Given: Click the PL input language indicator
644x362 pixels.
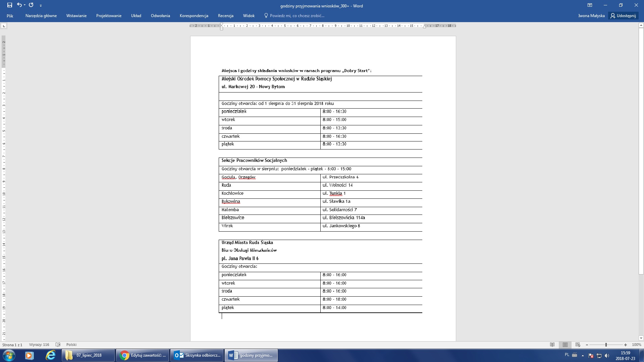Looking at the screenshot, I should pos(567,355).
